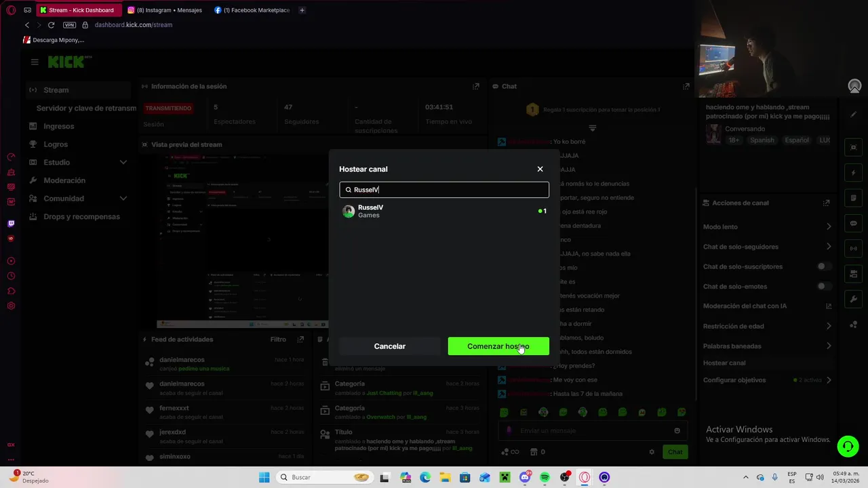Toggle Chat de solo-suscriptores
The height and width of the screenshot is (488, 868).
pyautogui.click(x=823, y=266)
